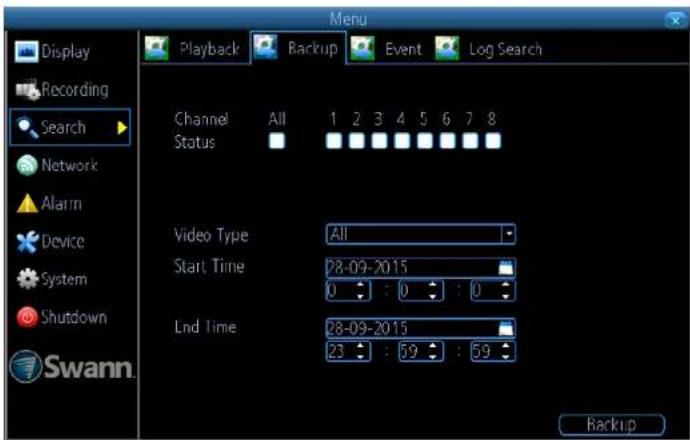This screenshot has height=440, width=690.
Task: Tick the channel 6 checkbox
Action: click(448, 141)
